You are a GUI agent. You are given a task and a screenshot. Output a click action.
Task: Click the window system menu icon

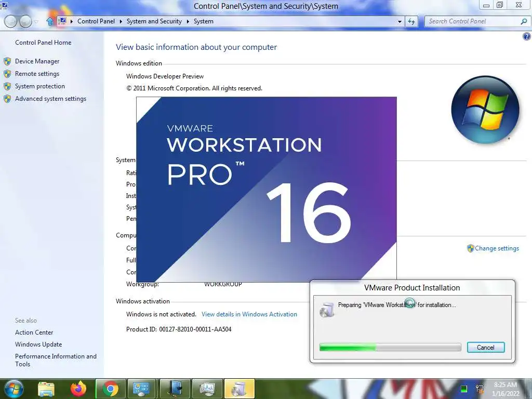coord(4,4)
